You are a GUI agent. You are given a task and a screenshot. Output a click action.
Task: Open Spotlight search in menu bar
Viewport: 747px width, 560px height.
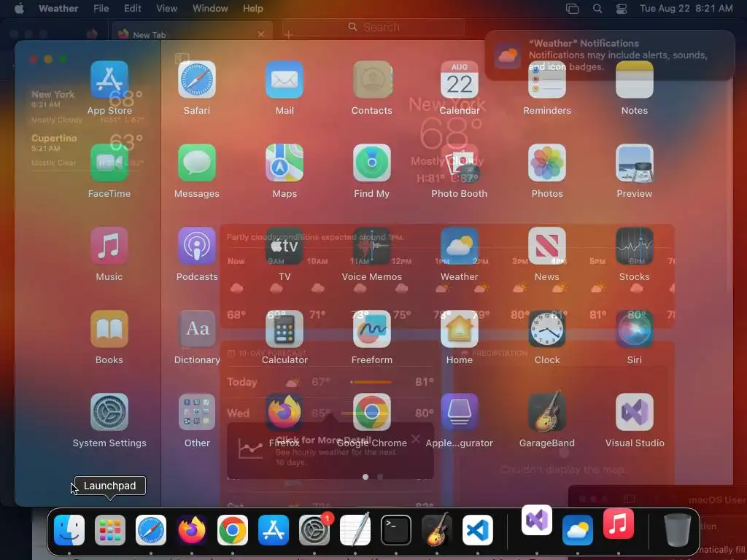(597, 9)
